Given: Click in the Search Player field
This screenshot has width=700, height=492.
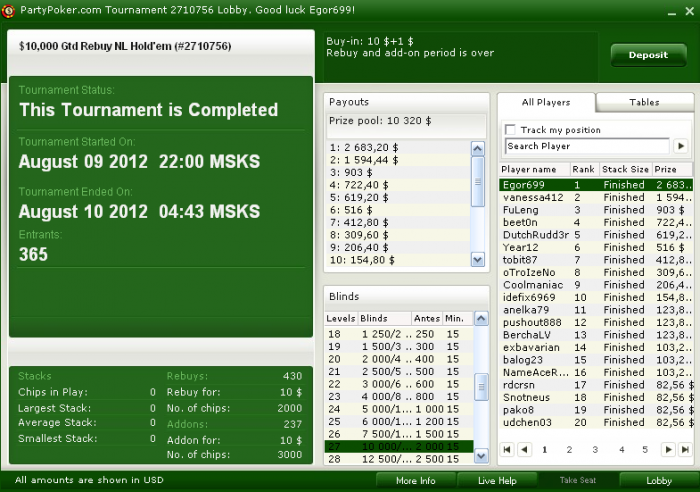Looking at the screenshot, I should pyautogui.click(x=586, y=146).
